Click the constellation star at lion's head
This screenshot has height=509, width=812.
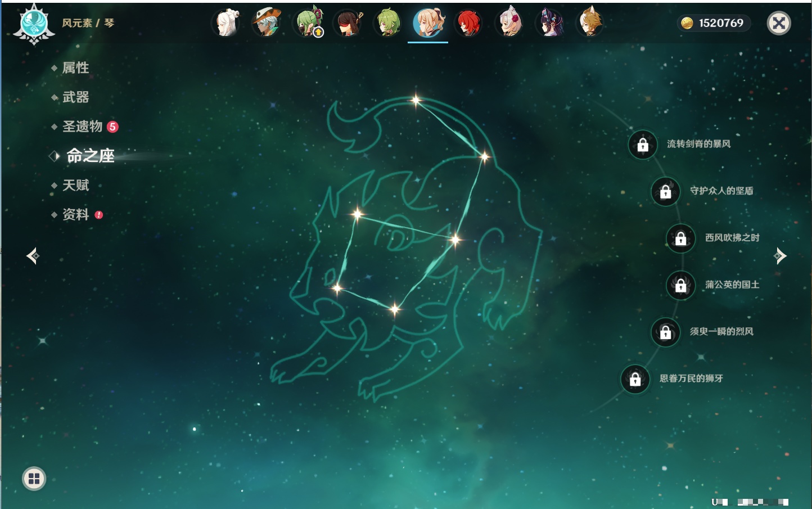(357, 214)
